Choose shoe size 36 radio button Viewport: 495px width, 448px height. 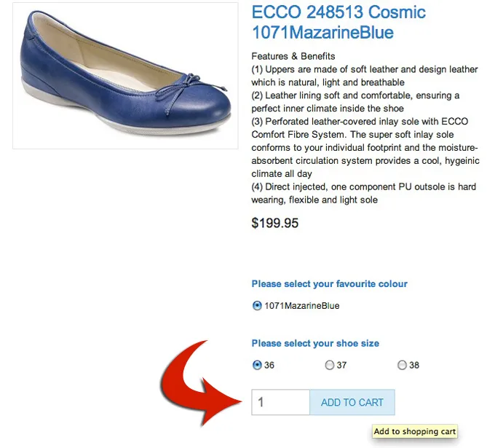click(257, 365)
